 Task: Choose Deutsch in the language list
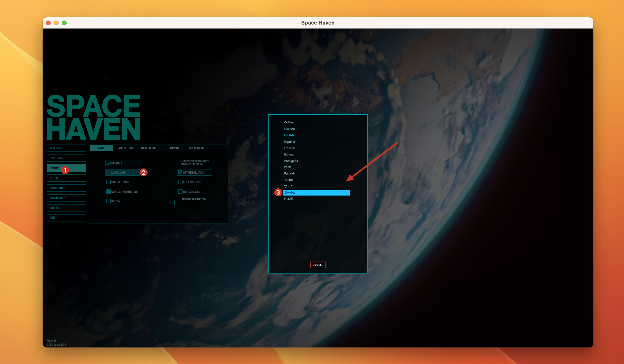point(289,129)
